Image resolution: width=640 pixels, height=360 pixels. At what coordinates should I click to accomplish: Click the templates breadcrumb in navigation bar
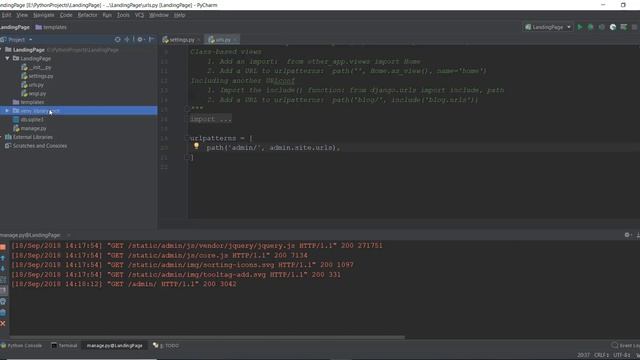point(51,27)
